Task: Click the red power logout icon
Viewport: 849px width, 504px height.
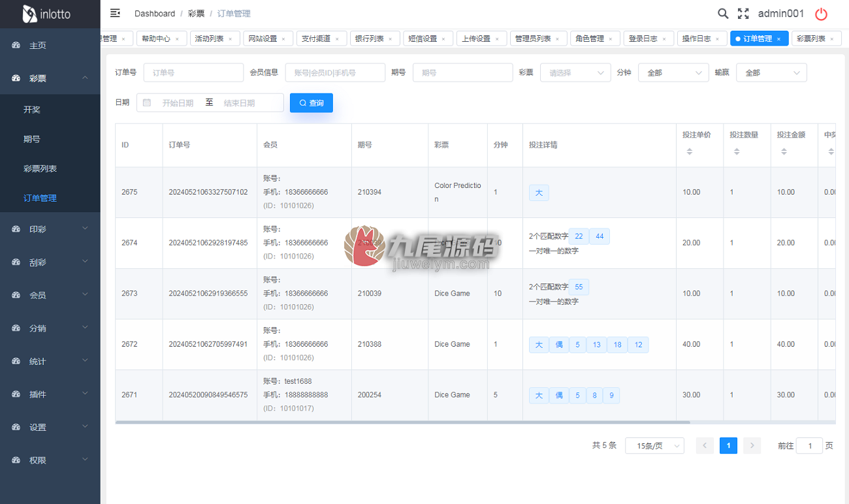Action: coord(822,14)
